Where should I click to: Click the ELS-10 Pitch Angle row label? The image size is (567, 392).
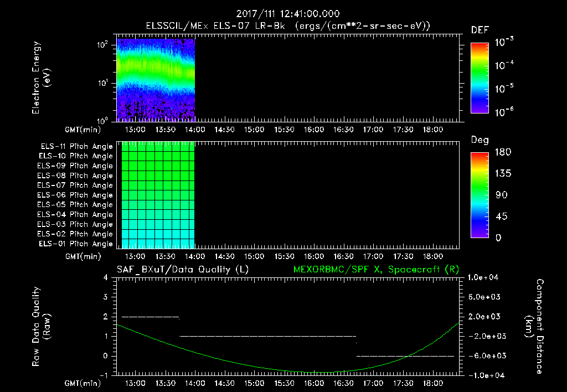[x=75, y=156]
